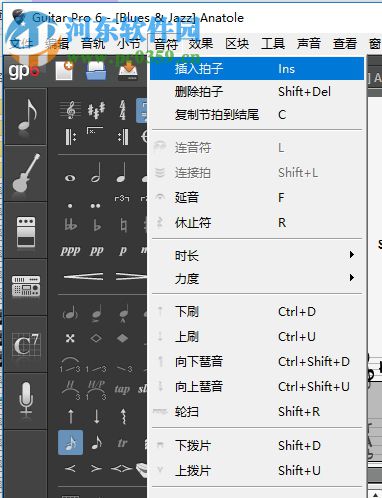Apply the natural accidental
Screen dimensions: 382x498
[x=123, y=226]
